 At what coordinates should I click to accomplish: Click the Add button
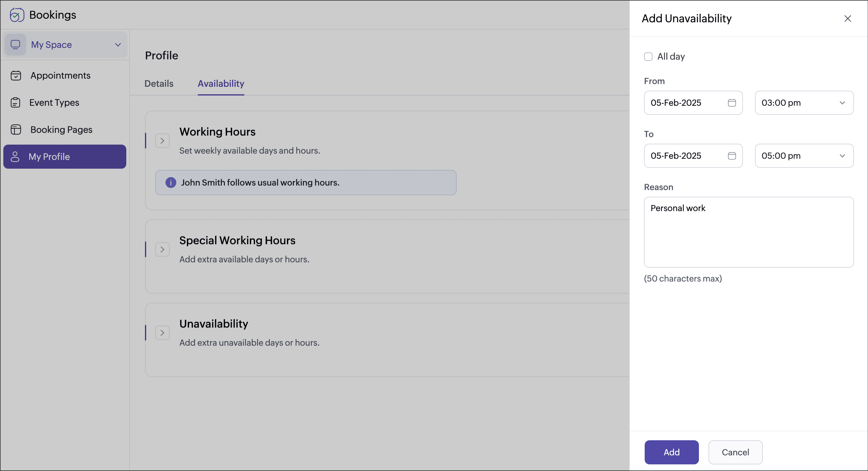point(671,452)
